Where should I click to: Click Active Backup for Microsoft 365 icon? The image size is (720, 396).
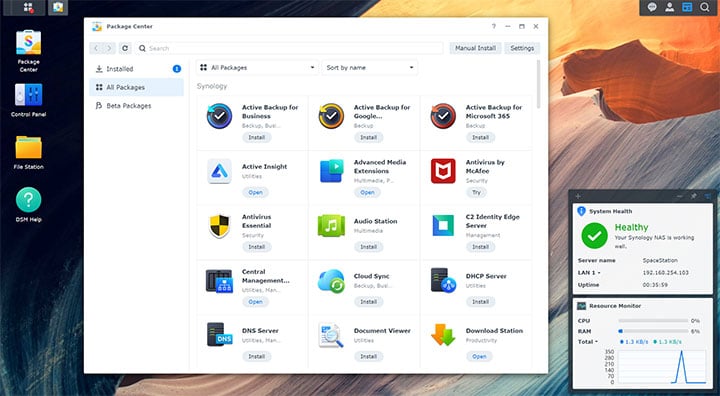[443, 116]
